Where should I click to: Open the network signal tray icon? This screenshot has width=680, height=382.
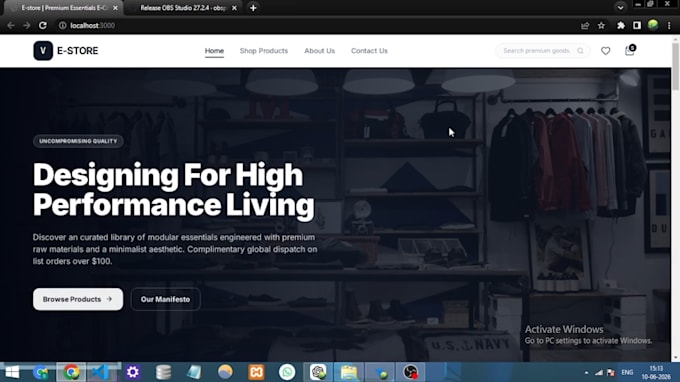pos(599,372)
